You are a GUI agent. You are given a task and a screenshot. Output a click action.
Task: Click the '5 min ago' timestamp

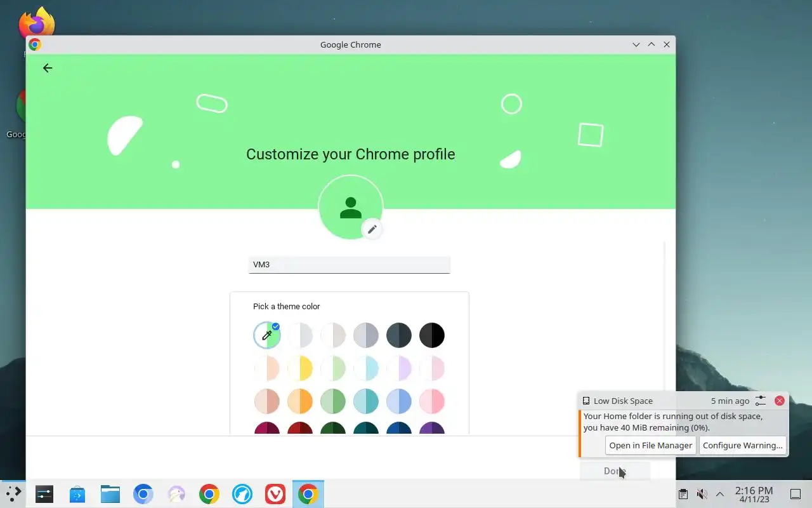point(730,401)
